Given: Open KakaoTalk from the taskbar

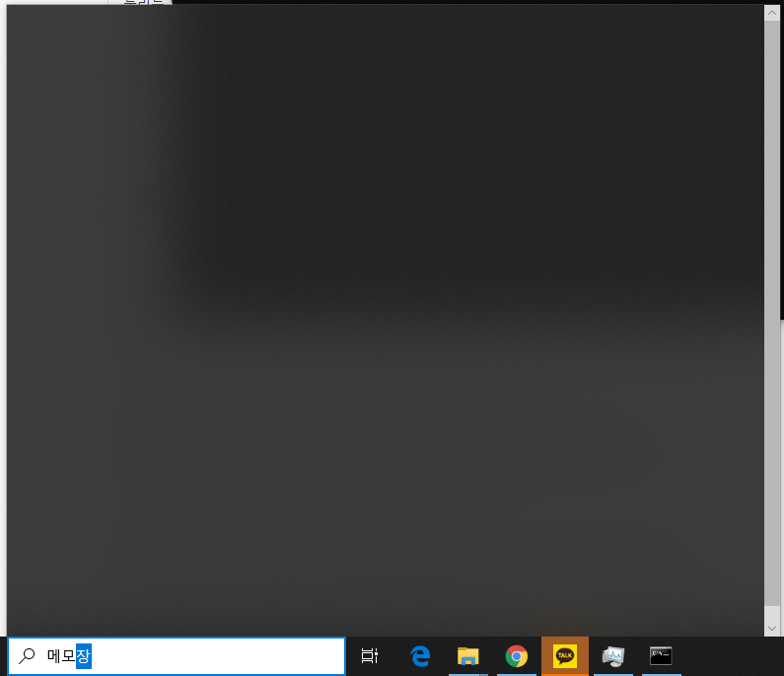Looking at the screenshot, I should tap(565, 656).
